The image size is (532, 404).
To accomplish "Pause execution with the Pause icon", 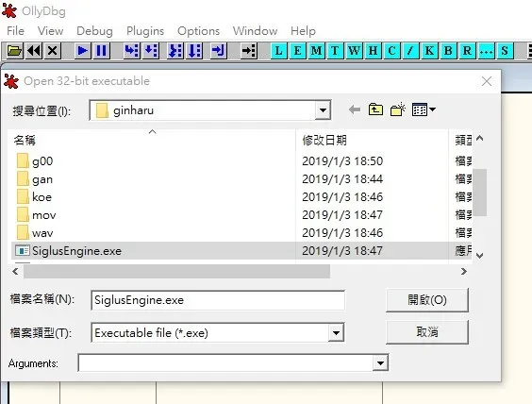I will click(x=102, y=51).
